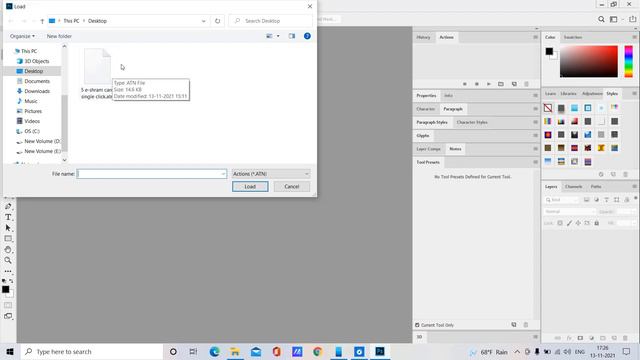Toggle the type layers filter icon
Viewport: 640px width, 360px height.
click(x=607, y=200)
